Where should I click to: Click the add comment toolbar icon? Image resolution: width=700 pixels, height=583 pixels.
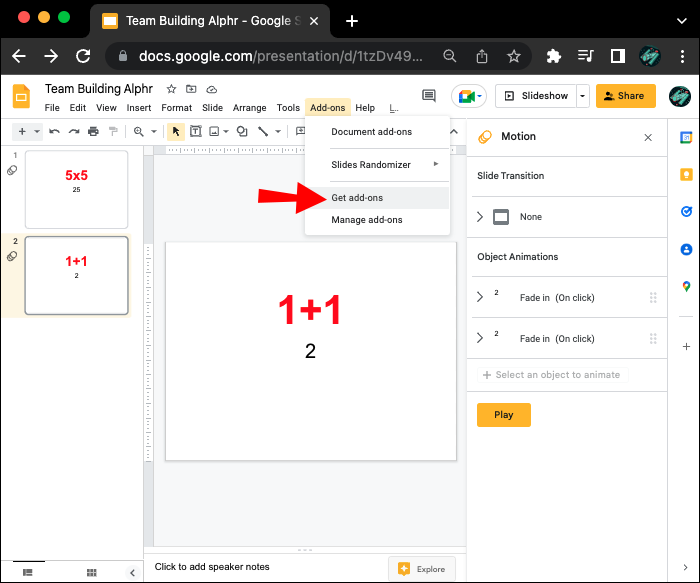300,131
